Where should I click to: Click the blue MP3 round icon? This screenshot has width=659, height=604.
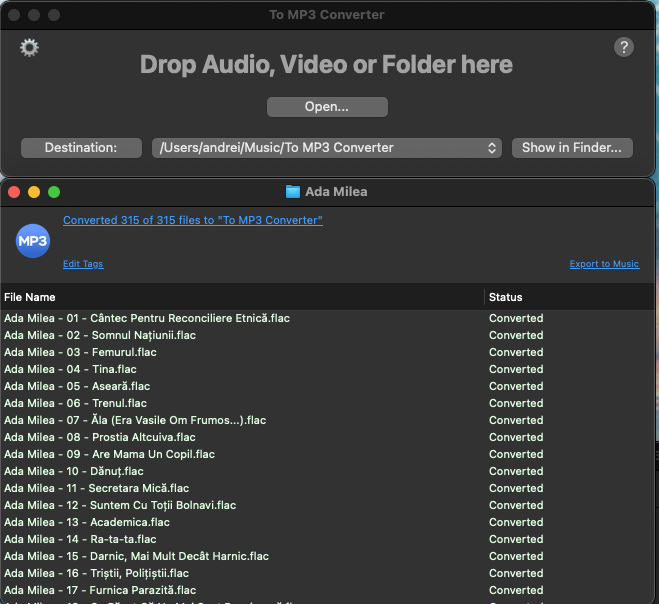point(33,241)
